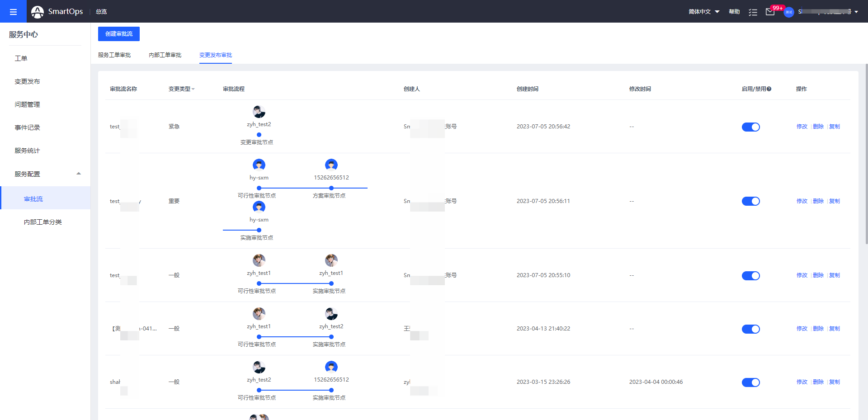
Task: Click 删除 in 2023-04-13 21:40:22 row
Action: pyautogui.click(x=818, y=329)
